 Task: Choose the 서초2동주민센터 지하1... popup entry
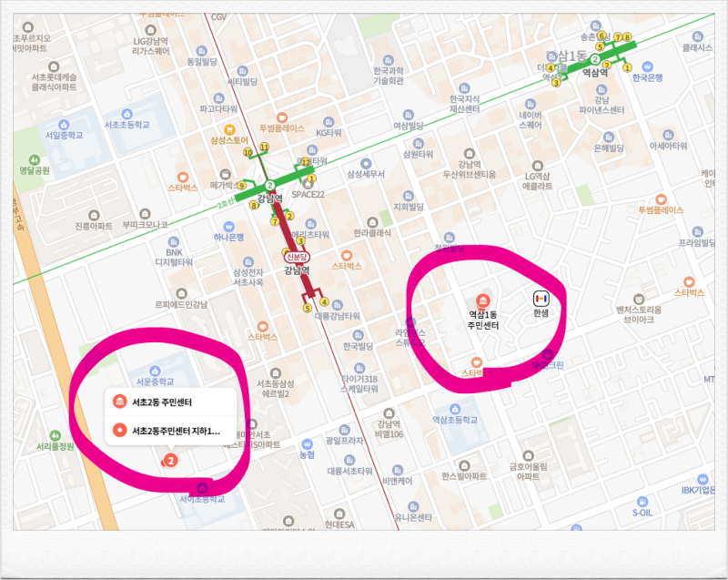click(170, 431)
